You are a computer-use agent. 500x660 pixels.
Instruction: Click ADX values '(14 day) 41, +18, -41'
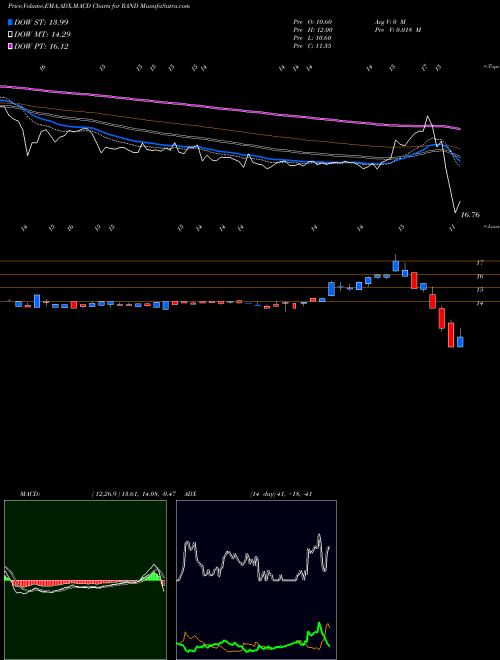tap(280, 494)
